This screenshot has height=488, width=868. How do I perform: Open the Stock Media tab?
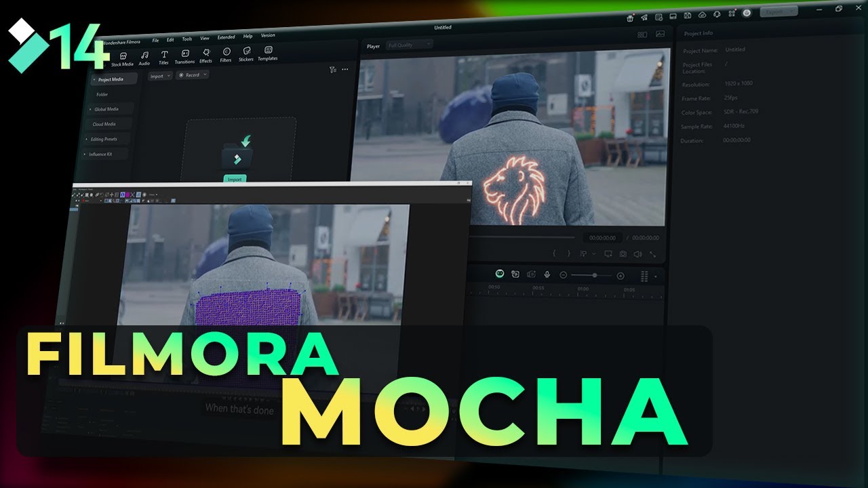pyautogui.click(x=122, y=59)
